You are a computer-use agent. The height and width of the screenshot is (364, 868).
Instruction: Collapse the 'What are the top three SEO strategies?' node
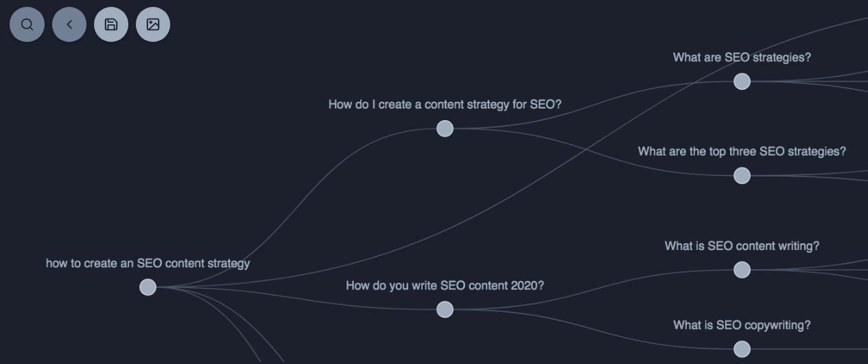coord(742,176)
